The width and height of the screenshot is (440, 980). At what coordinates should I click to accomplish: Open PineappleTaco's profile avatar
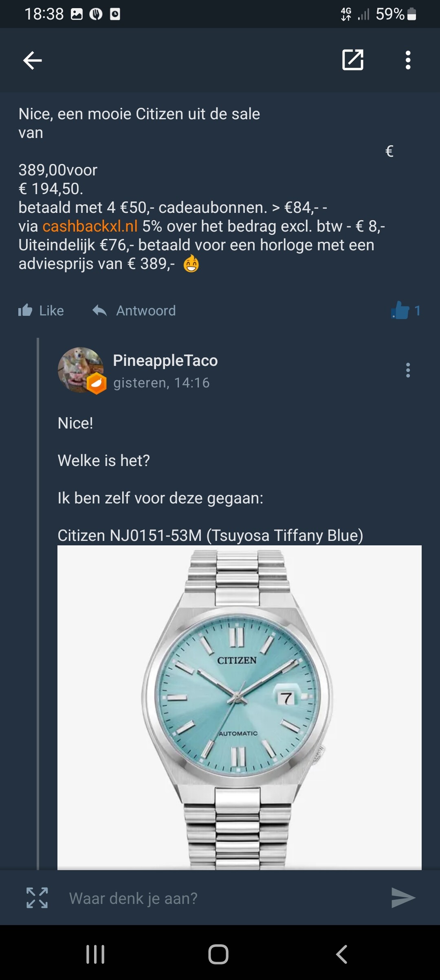click(x=81, y=370)
